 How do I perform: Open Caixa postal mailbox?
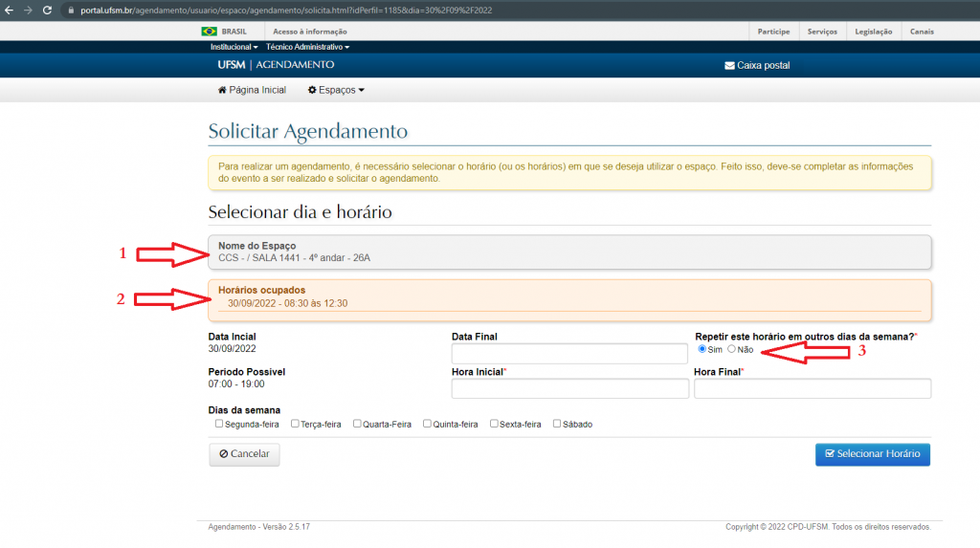click(757, 65)
